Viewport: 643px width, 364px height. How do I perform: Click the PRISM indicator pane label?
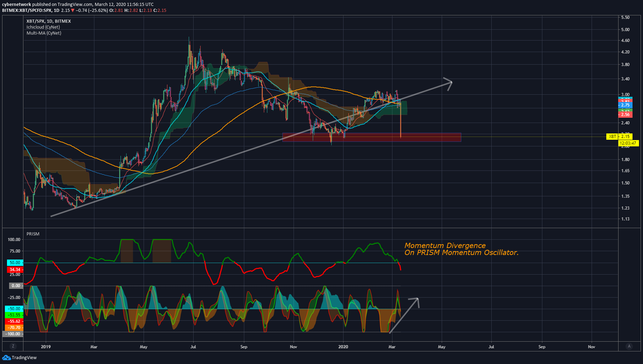click(x=33, y=234)
